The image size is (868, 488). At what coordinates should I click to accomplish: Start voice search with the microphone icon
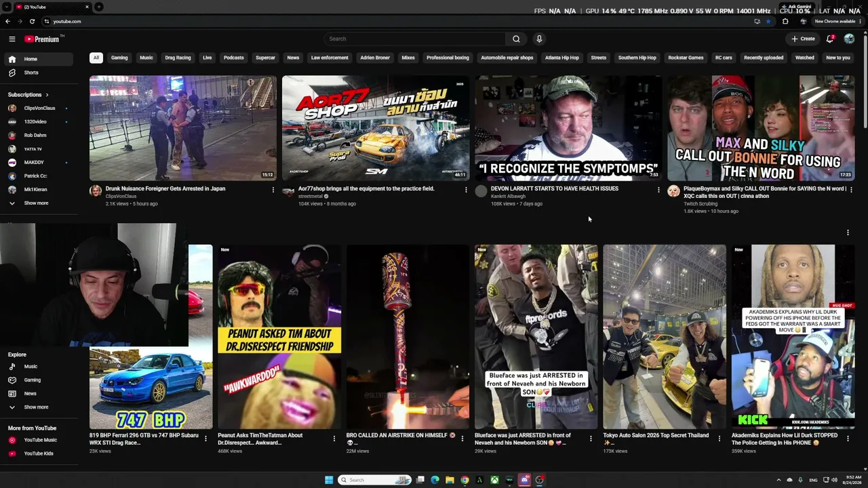[539, 39]
